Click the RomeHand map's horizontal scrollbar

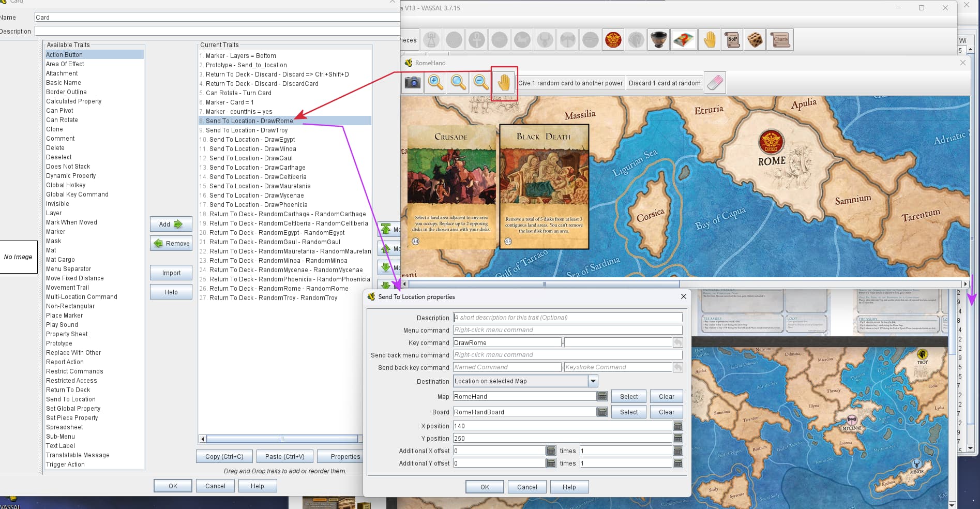[x=544, y=284]
